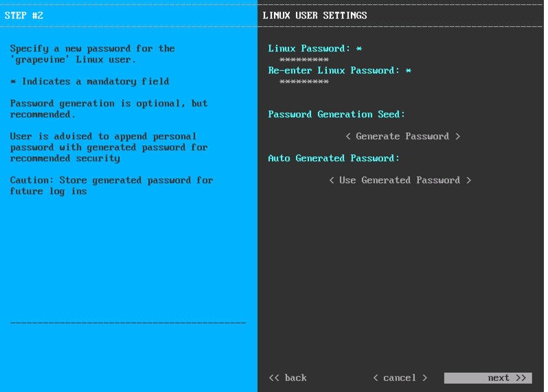The image size is (548, 392).
Task: Click the 'Specify a new password' instruction text
Action: coord(92,54)
